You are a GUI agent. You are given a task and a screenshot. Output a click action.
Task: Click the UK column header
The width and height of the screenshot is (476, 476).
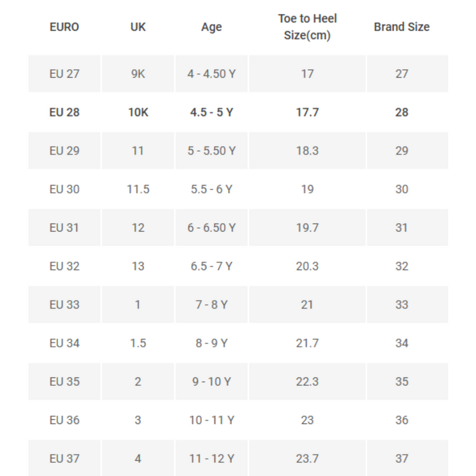(x=138, y=27)
